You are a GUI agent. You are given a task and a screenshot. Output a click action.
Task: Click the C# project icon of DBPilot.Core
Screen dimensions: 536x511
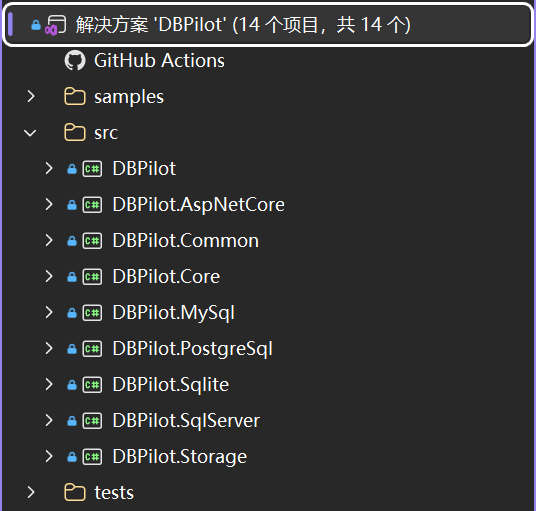coord(92,277)
